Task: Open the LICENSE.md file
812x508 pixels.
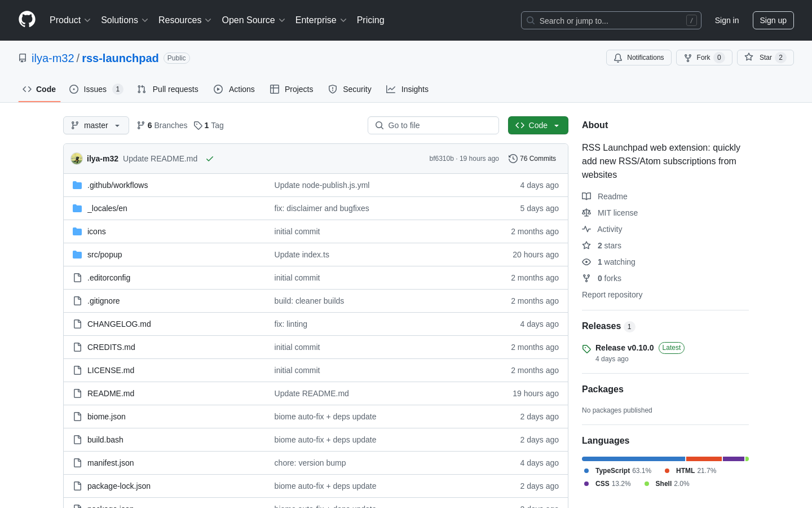Action: (x=111, y=370)
